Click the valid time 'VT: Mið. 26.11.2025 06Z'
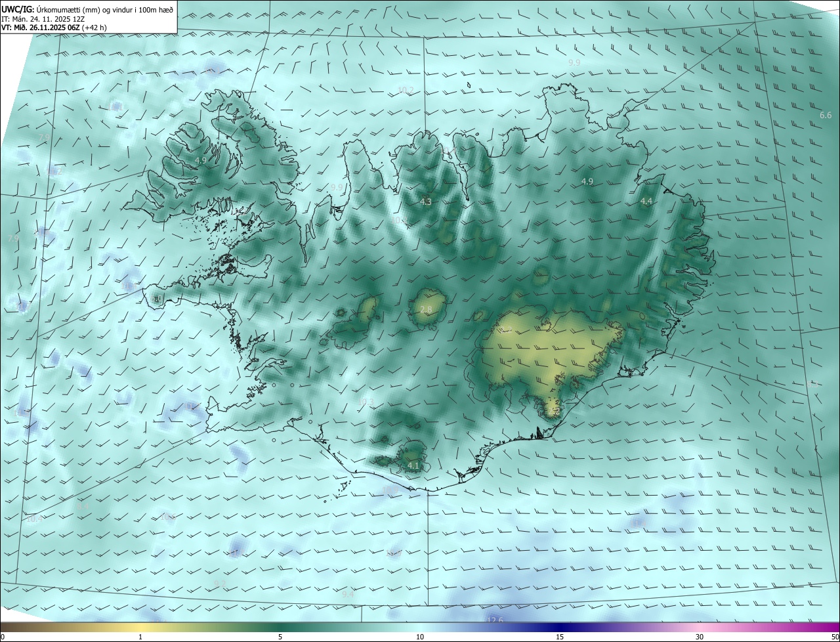This screenshot has width=840, height=642. point(41,28)
